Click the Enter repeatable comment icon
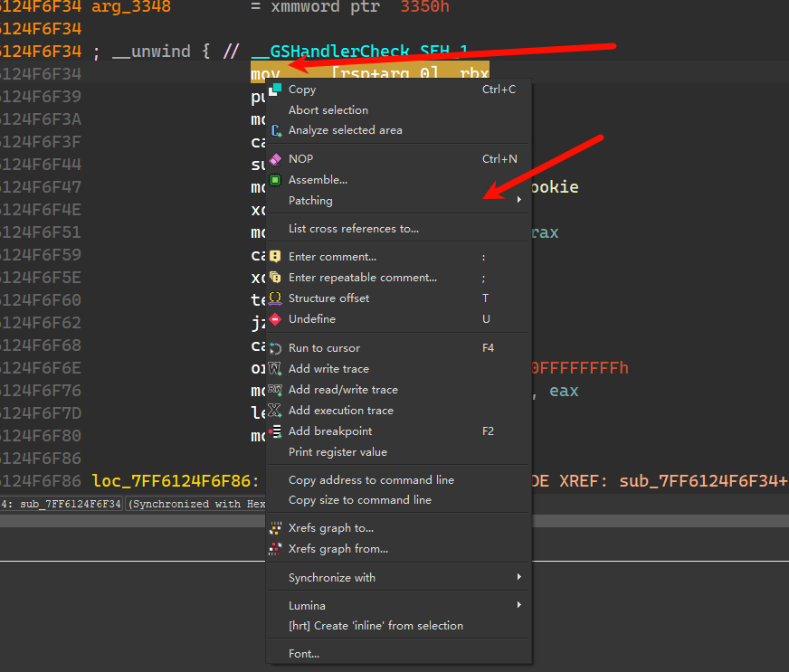Screen dimensions: 789x672 pyautogui.click(x=275, y=278)
